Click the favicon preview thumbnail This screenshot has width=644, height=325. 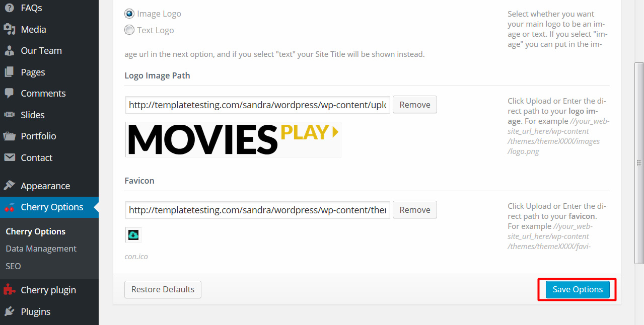[x=133, y=235]
